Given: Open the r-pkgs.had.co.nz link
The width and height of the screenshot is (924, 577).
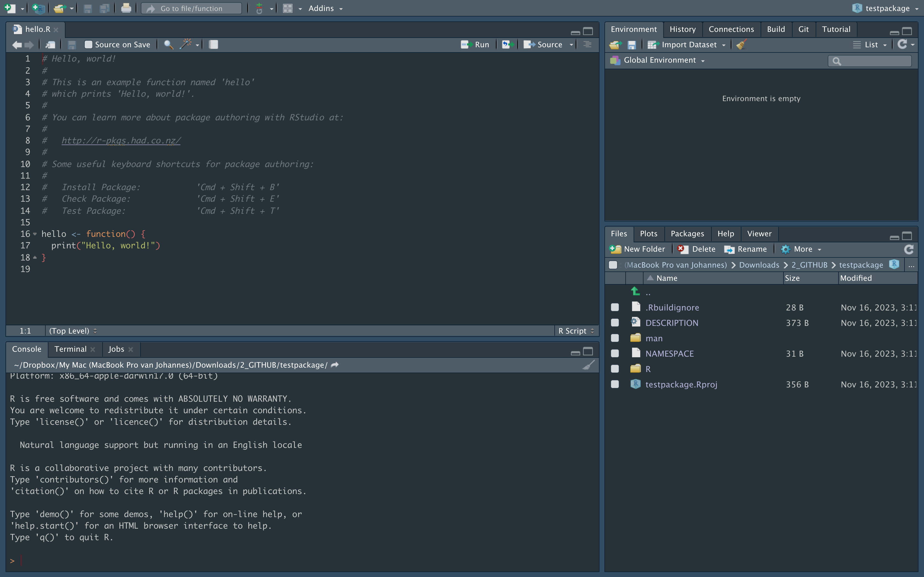Looking at the screenshot, I should tap(121, 140).
